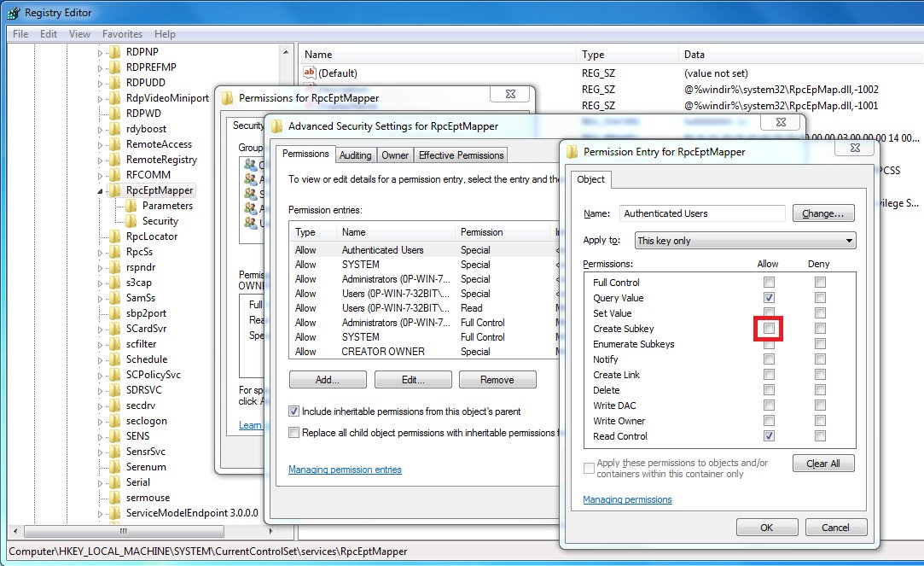Toggle Include inheritable permissions from parent
The image size is (924, 566).
pos(293,411)
